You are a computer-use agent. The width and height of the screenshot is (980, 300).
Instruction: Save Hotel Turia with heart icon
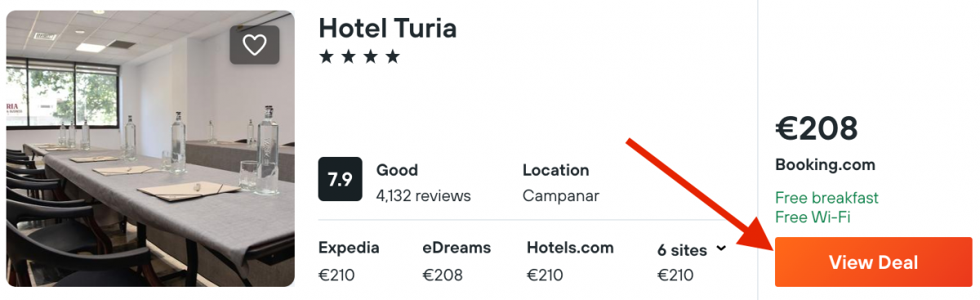click(x=255, y=45)
